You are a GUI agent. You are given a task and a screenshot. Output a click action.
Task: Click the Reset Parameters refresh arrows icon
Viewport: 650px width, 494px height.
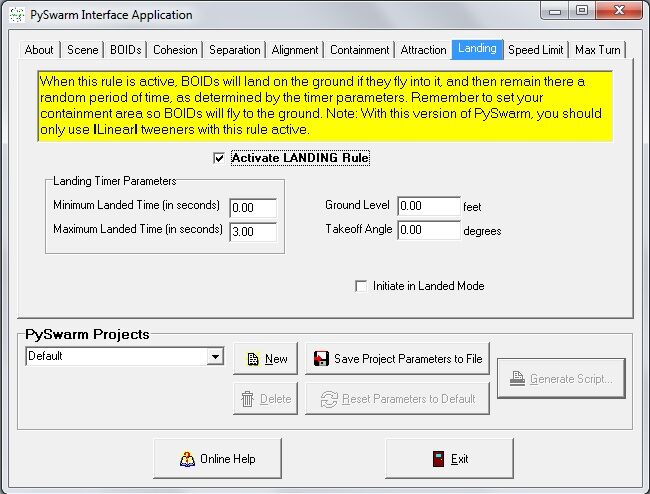coord(329,399)
